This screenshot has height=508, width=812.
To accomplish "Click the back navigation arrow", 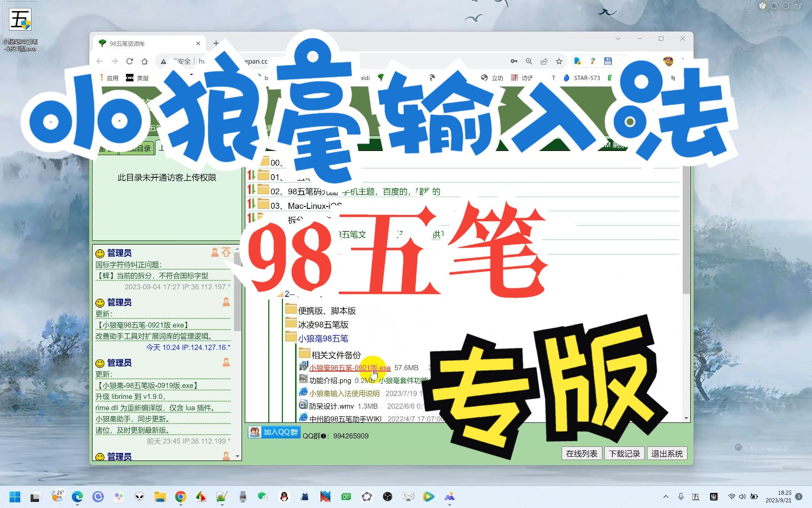I will point(100,61).
